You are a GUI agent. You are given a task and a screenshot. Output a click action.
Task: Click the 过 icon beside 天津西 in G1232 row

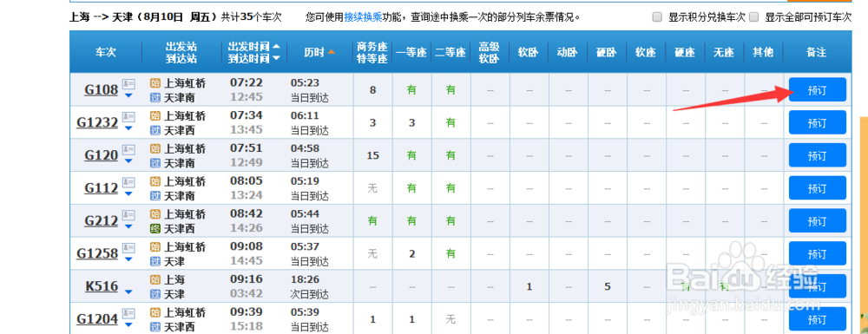coord(155,130)
